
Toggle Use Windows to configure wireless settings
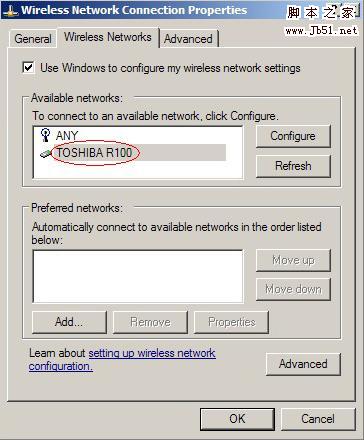[x=28, y=68]
